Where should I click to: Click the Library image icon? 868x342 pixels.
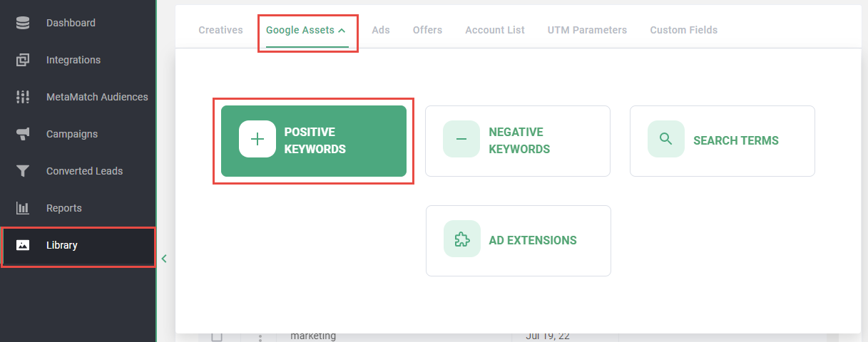click(x=23, y=245)
